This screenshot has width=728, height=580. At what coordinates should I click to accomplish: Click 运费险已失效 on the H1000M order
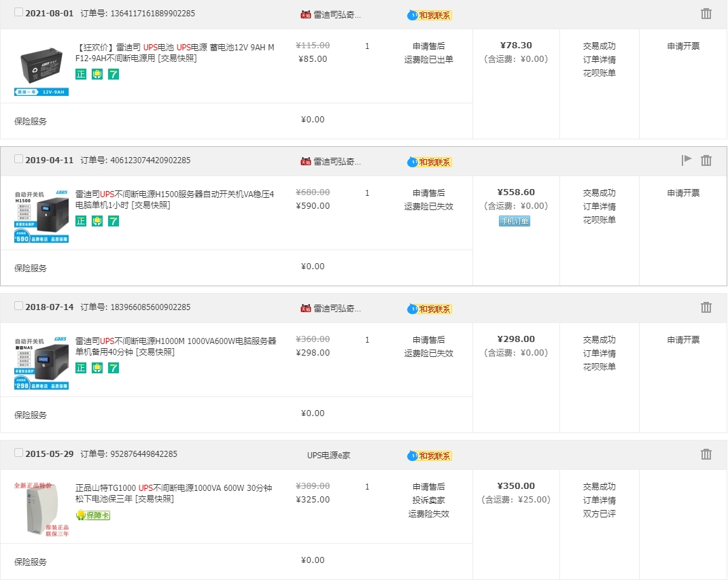point(428,353)
